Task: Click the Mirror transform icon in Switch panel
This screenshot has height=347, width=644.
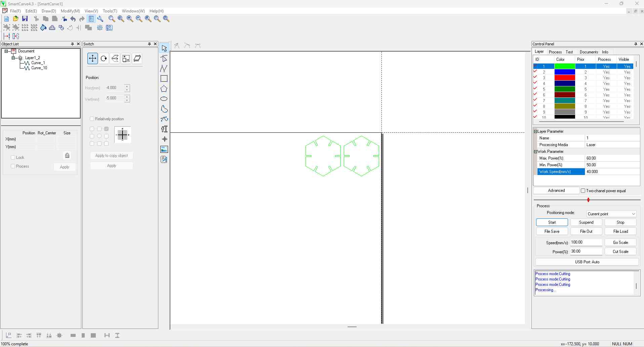Action: pyautogui.click(x=115, y=58)
